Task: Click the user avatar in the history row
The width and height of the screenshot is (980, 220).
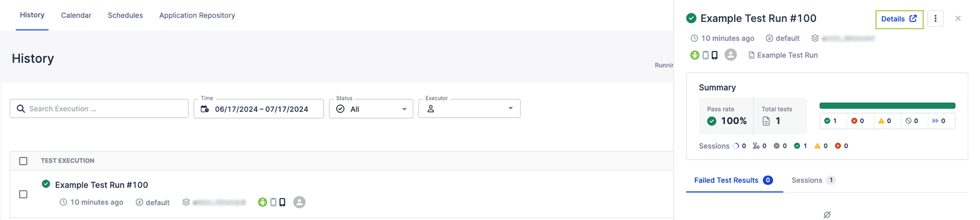Action: [299, 202]
